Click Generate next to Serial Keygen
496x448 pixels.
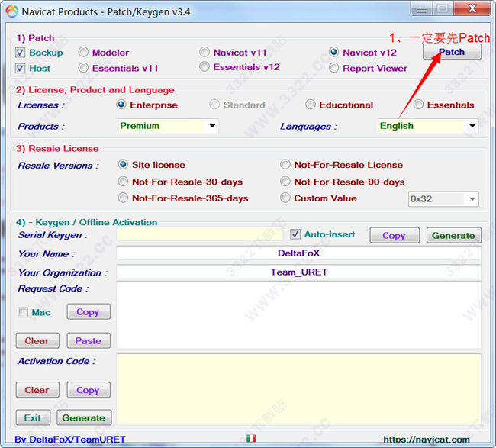click(x=453, y=235)
